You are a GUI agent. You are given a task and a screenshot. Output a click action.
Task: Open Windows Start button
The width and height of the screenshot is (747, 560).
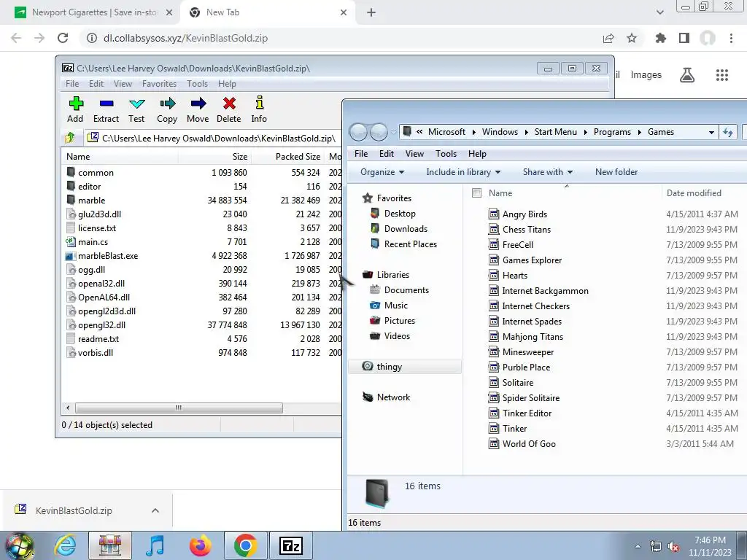tap(19, 545)
